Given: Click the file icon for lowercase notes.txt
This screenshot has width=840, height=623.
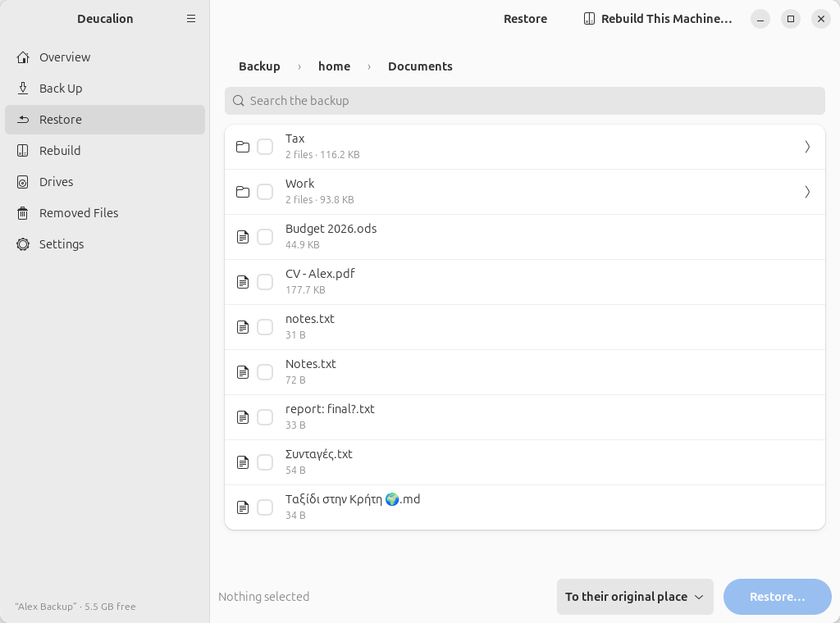Looking at the screenshot, I should pos(243,327).
